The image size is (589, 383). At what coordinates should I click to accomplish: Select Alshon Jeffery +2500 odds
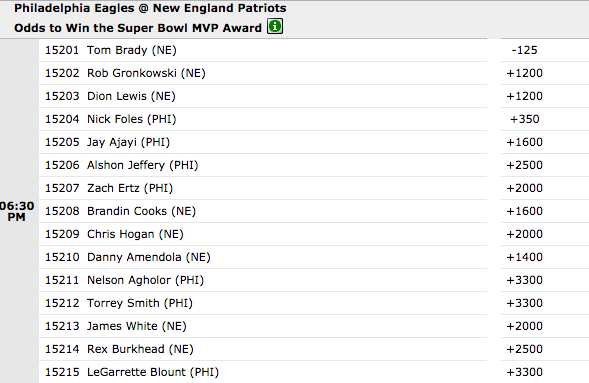pos(524,165)
